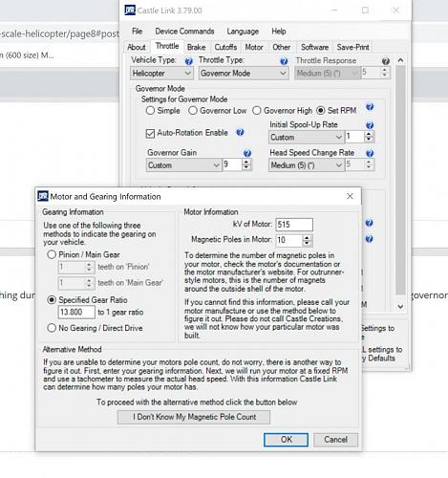Switch to Software tab
Screen dimensions: 448x478
314,47
